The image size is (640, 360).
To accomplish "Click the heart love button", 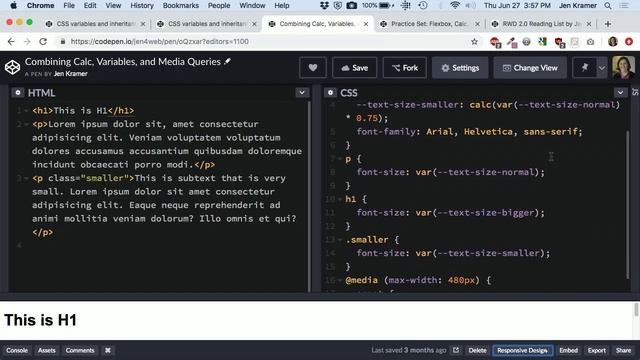I will (313, 68).
